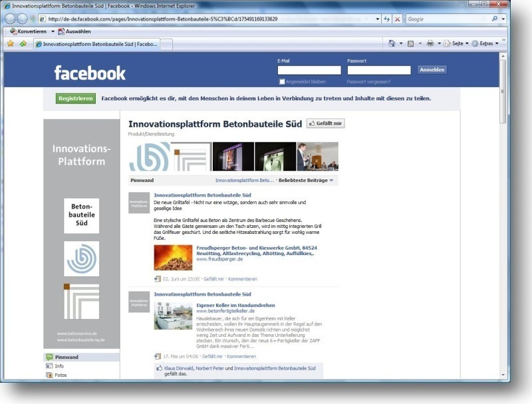Click the Info icon in the sidebar
Screen dimensions: 532x404
[x=49, y=366]
